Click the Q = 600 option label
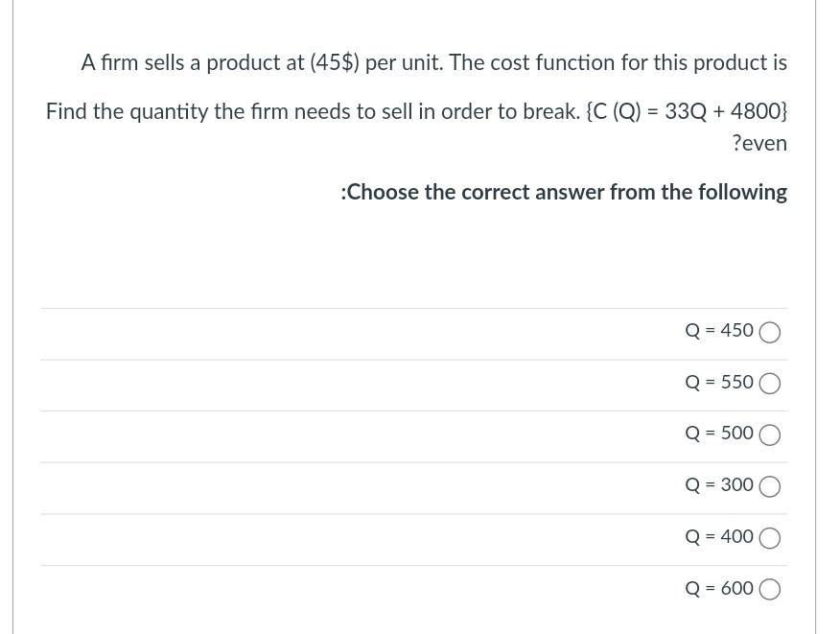Viewport: 840px width, 634px height. point(718,588)
